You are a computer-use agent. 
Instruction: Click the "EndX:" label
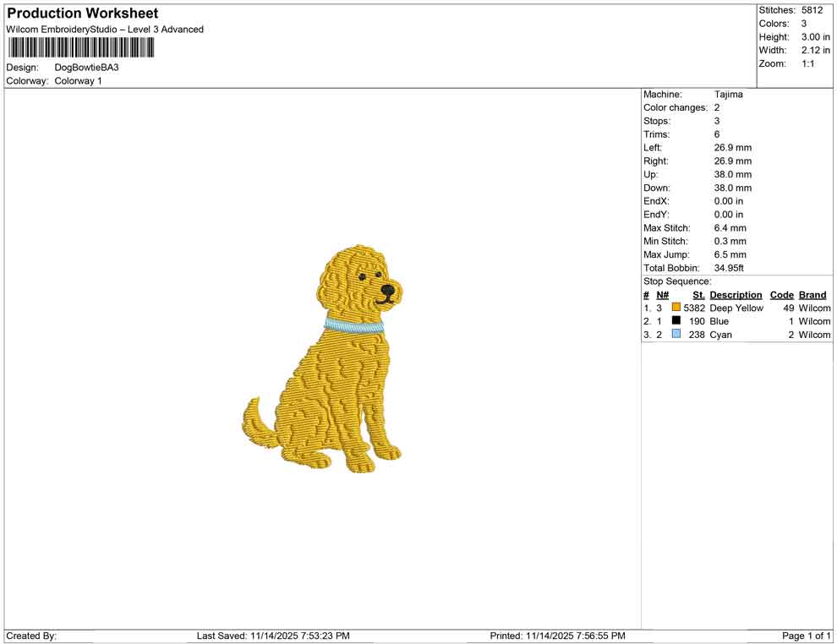(x=656, y=201)
